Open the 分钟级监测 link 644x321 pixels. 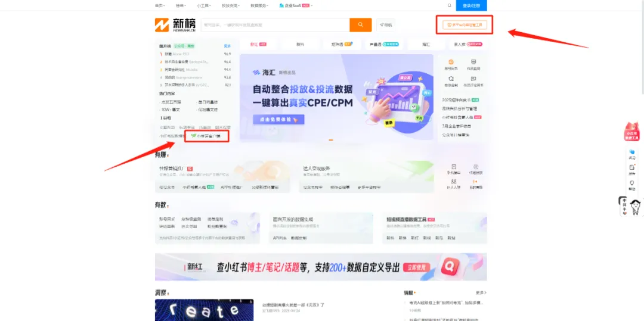coord(190,219)
